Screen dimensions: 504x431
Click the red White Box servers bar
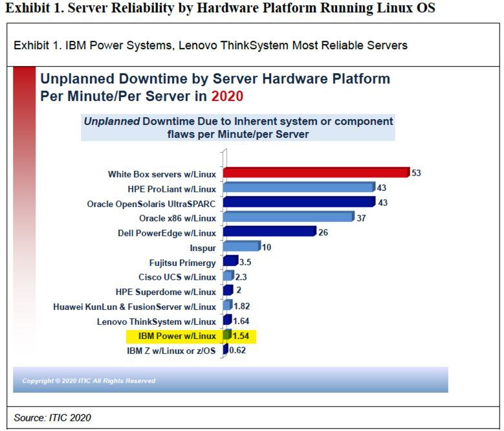point(316,173)
